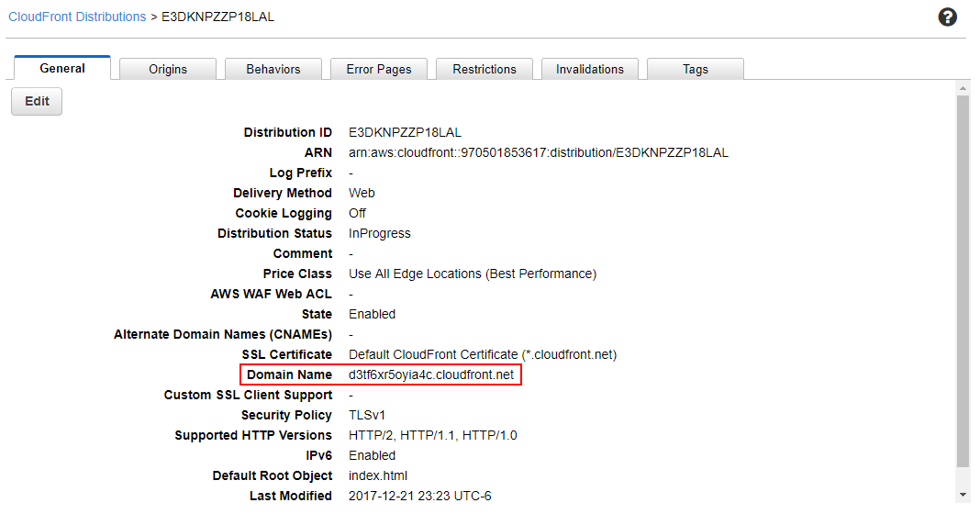Click the AWS WAF Web ACL label
Screen dimensions: 980x514
point(272,294)
